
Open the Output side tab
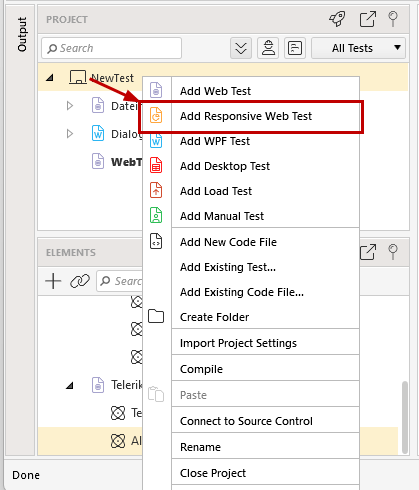pyautogui.click(x=22, y=34)
